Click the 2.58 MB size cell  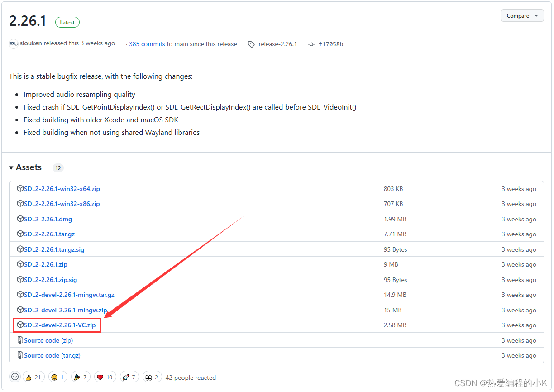pos(395,325)
